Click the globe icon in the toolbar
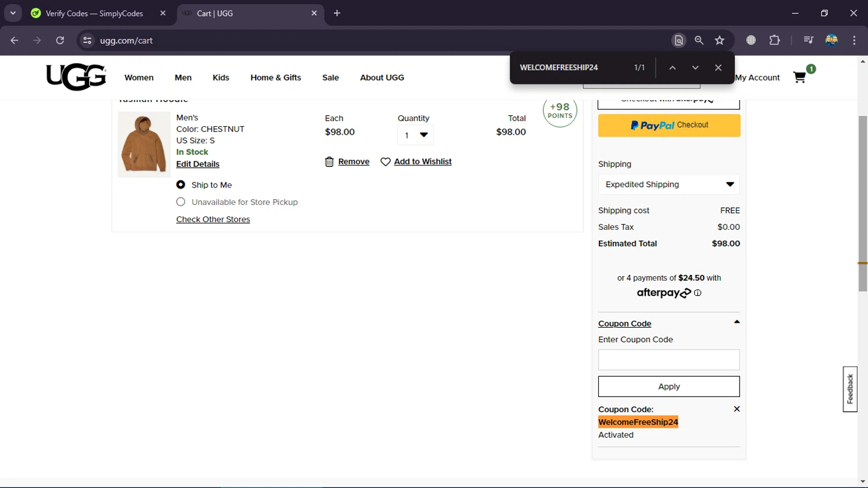The image size is (868, 488). point(751,41)
